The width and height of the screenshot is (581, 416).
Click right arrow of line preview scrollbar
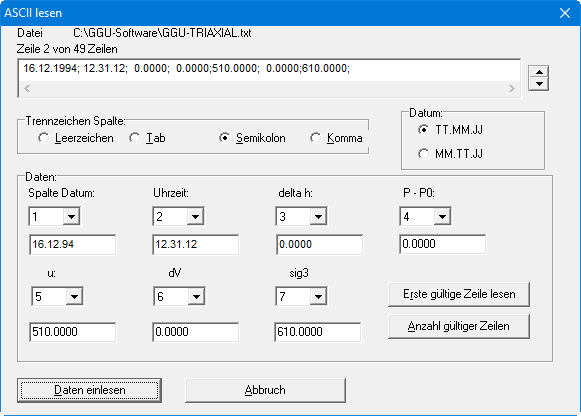[x=512, y=89]
